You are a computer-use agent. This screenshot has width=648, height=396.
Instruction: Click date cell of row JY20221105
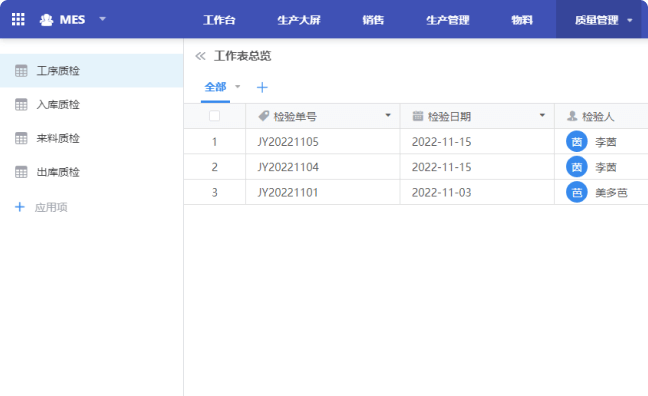pos(477,142)
